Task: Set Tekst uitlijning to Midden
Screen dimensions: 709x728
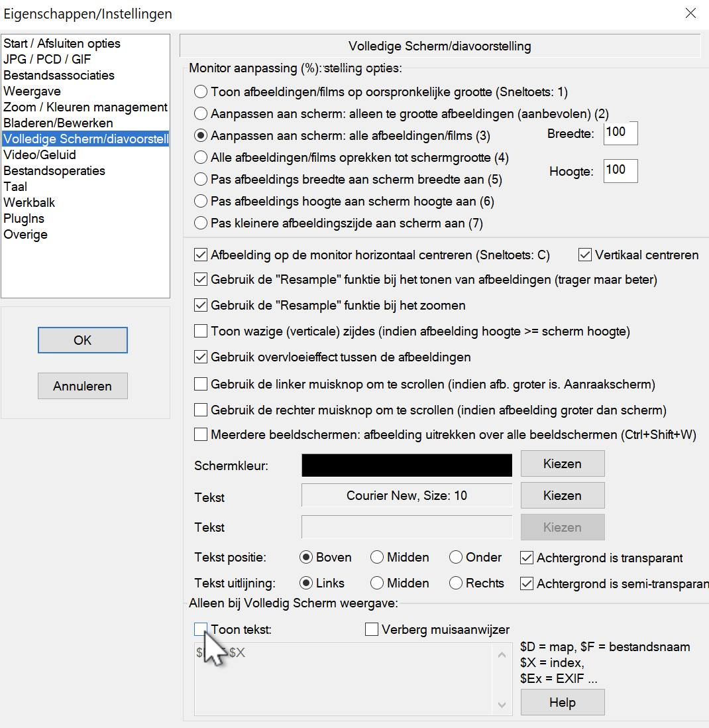Action: coord(377,583)
